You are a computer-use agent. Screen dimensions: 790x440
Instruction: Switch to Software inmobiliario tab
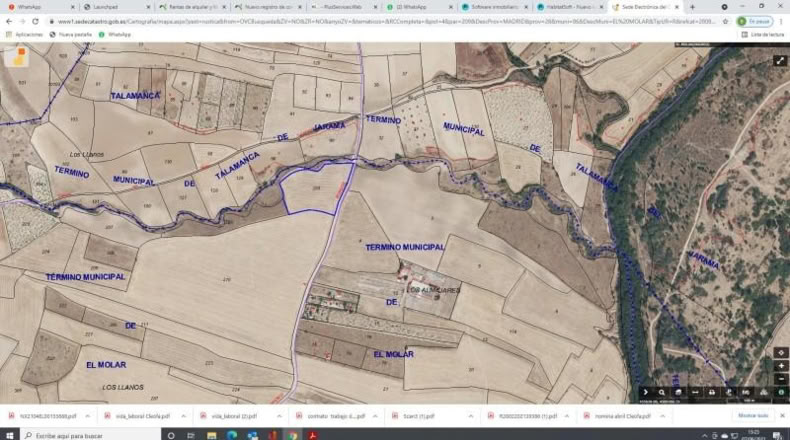494,7
